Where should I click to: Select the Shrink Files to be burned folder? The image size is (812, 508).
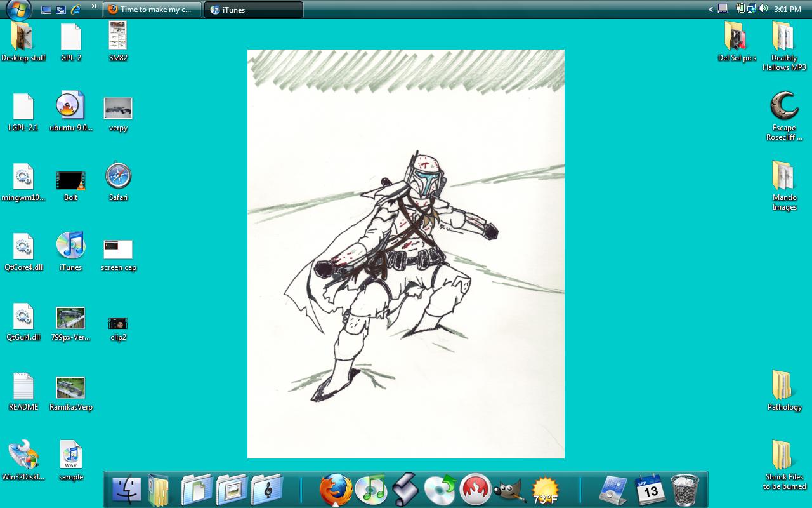(x=784, y=465)
